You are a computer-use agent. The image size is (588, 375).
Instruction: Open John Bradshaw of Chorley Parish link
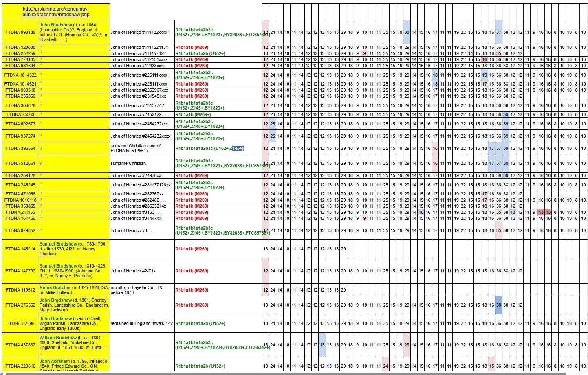click(x=56, y=300)
